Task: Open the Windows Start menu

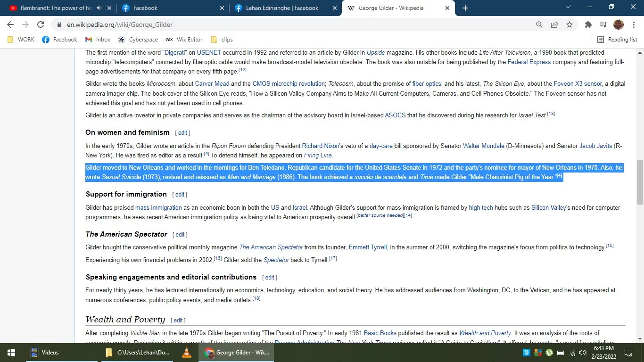Action: click(11, 353)
